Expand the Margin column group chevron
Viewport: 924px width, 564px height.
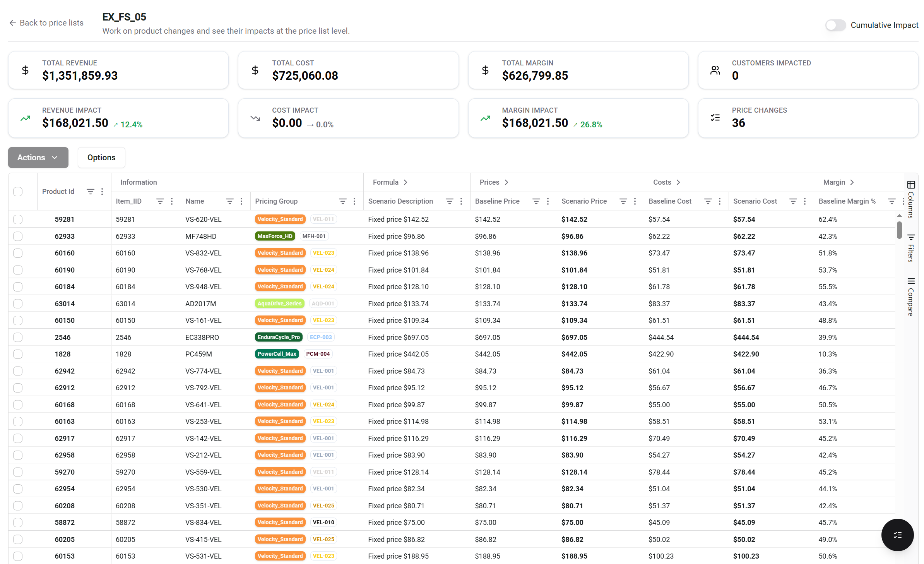click(x=852, y=182)
